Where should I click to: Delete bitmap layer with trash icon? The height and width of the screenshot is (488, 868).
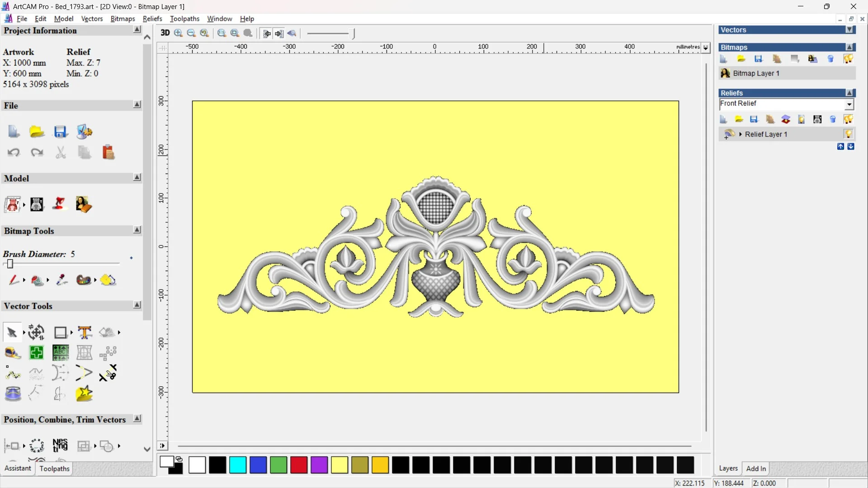(x=830, y=59)
